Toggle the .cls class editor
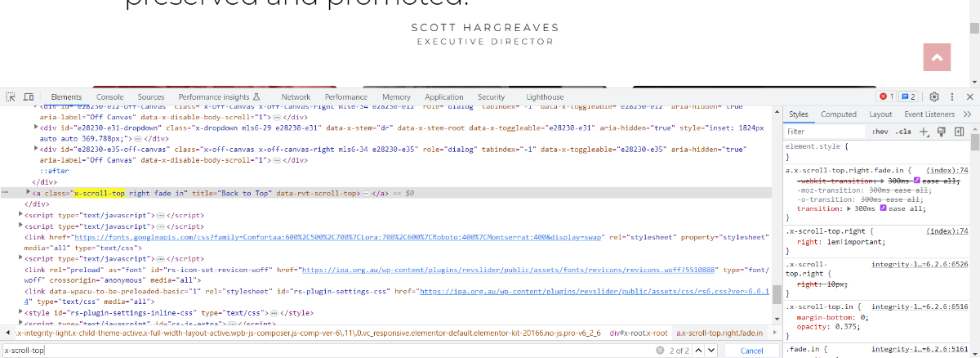This screenshot has width=980, height=358. point(903,132)
